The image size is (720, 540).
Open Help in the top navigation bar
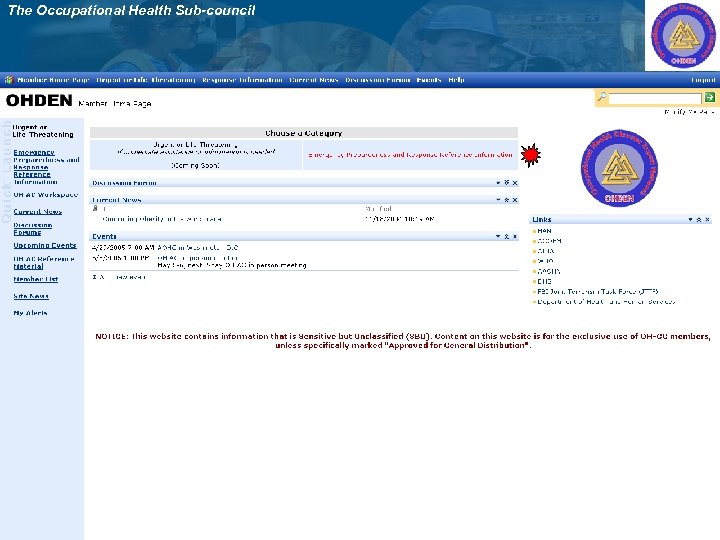tap(456, 80)
